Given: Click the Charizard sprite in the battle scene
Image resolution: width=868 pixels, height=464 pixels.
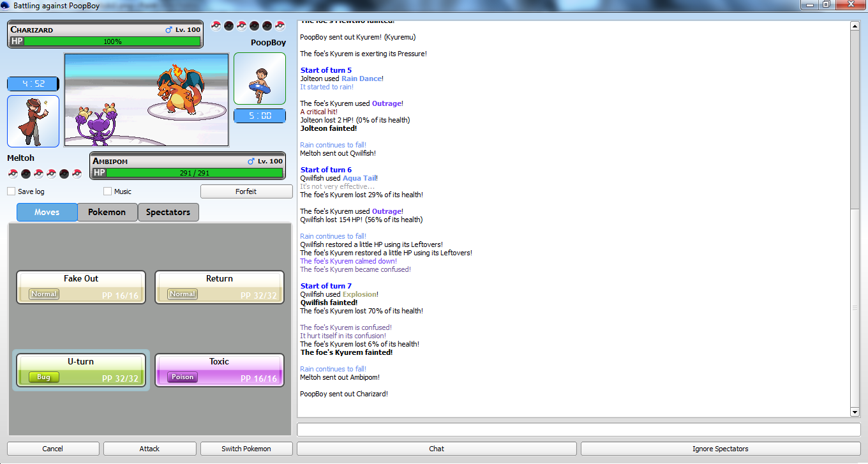Looking at the screenshot, I should (180, 88).
